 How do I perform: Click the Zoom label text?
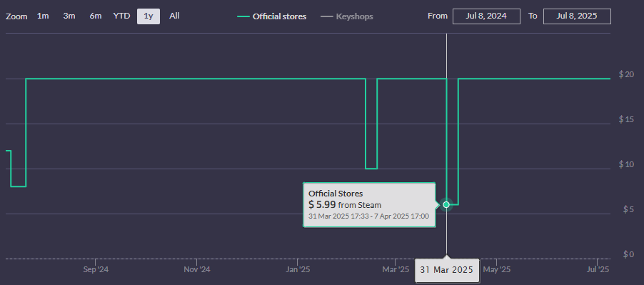pyautogui.click(x=16, y=17)
